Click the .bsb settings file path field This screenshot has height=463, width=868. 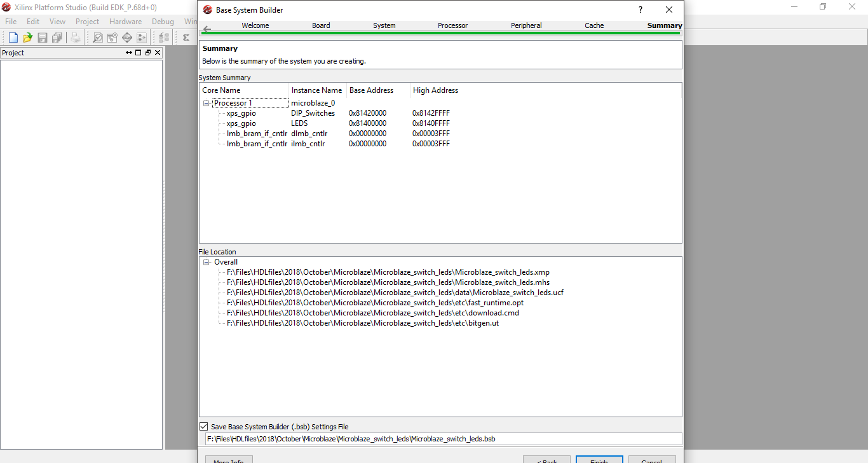pos(443,439)
